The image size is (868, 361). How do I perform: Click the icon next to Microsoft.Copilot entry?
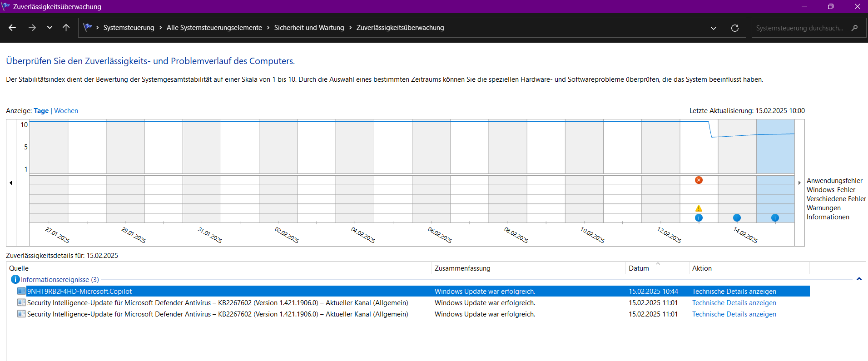[x=21, y=291]
